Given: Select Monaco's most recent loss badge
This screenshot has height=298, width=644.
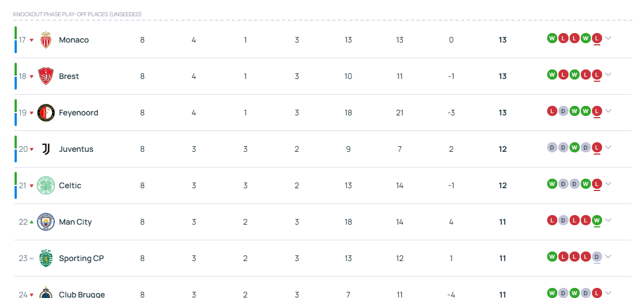Looking at the screenshot, I should click(x=597, y=38).
